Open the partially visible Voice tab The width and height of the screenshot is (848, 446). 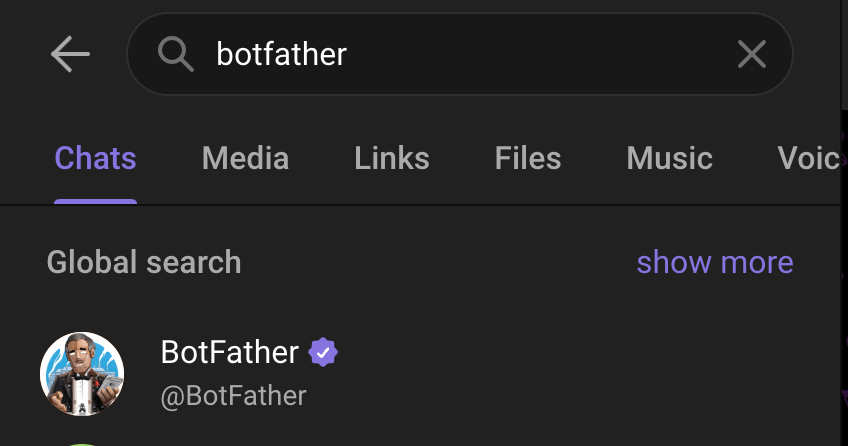click(808, 158)
